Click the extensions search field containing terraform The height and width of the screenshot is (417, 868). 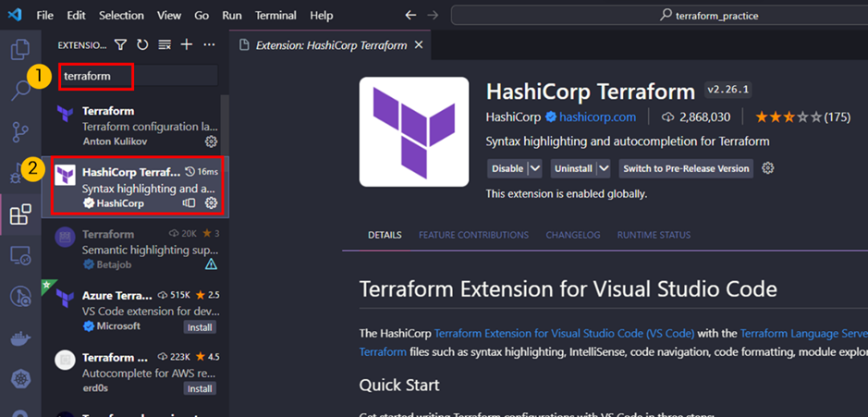pyautogui.click(x=139, y=76)
